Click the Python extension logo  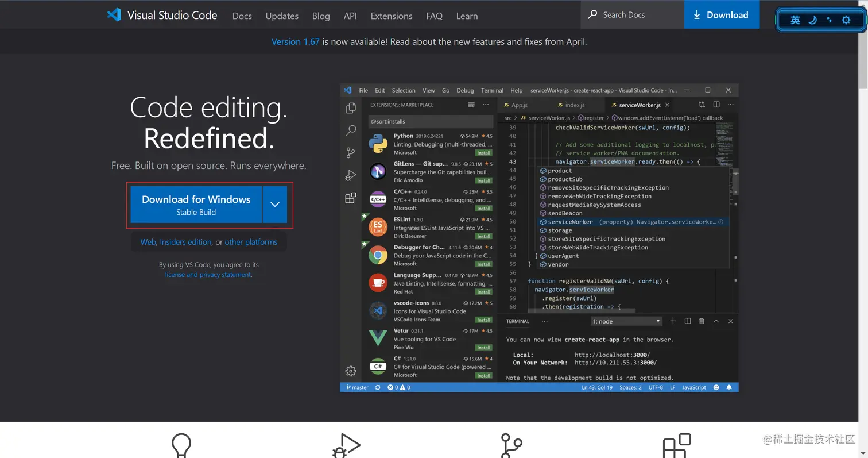(378, 144)
